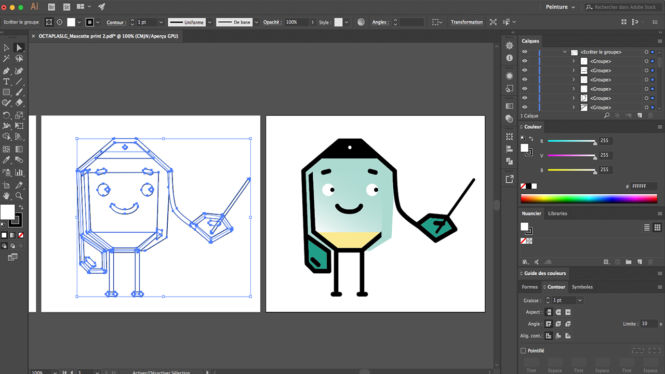The image size is (665, 374).
Task: Select the Pen tool
Action: point(6,71)
